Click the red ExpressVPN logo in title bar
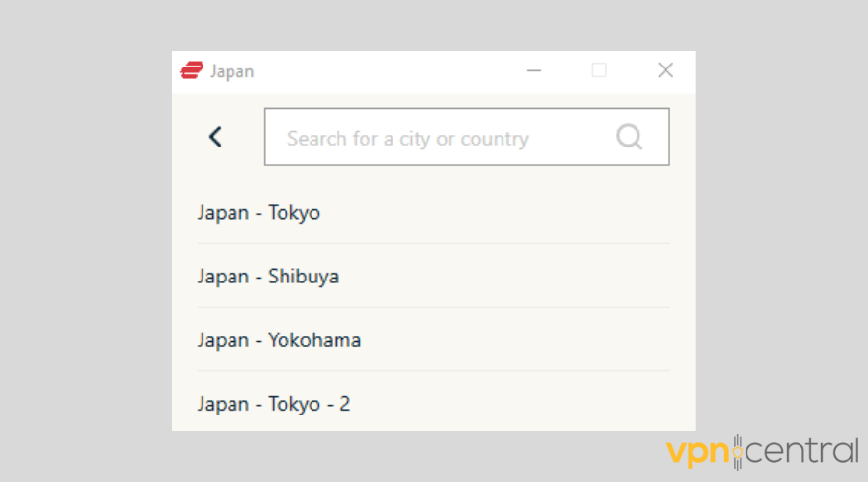The width and height of the screenshot is (868, 482). click(191, 70)
